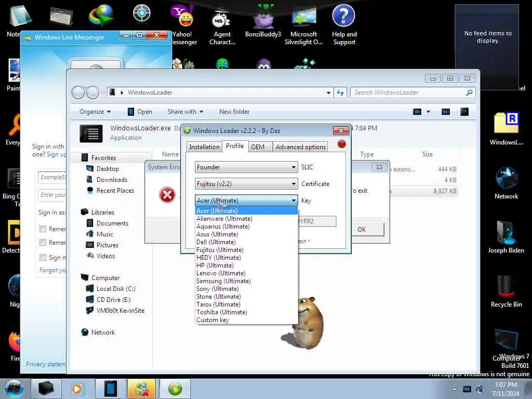This screenshot has height=399, width=532.
Task: Click New folder in Explorer toolbar
Action: click(x=234, y=112)
